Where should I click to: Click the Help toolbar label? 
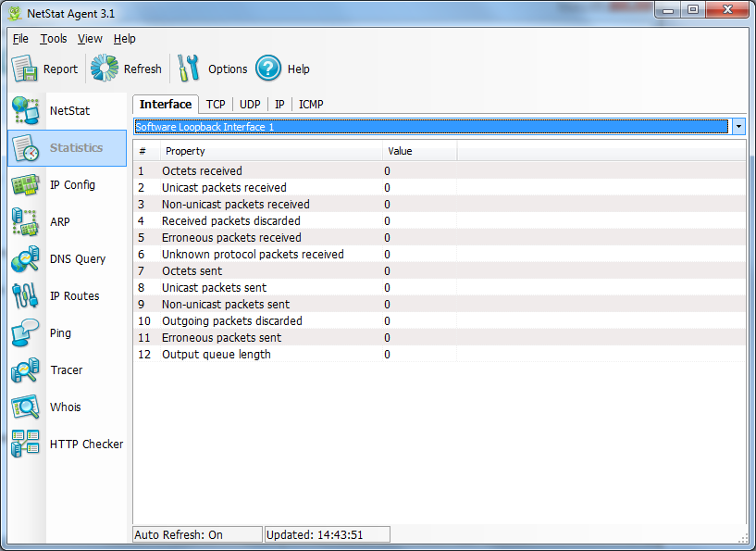point(299,69)
